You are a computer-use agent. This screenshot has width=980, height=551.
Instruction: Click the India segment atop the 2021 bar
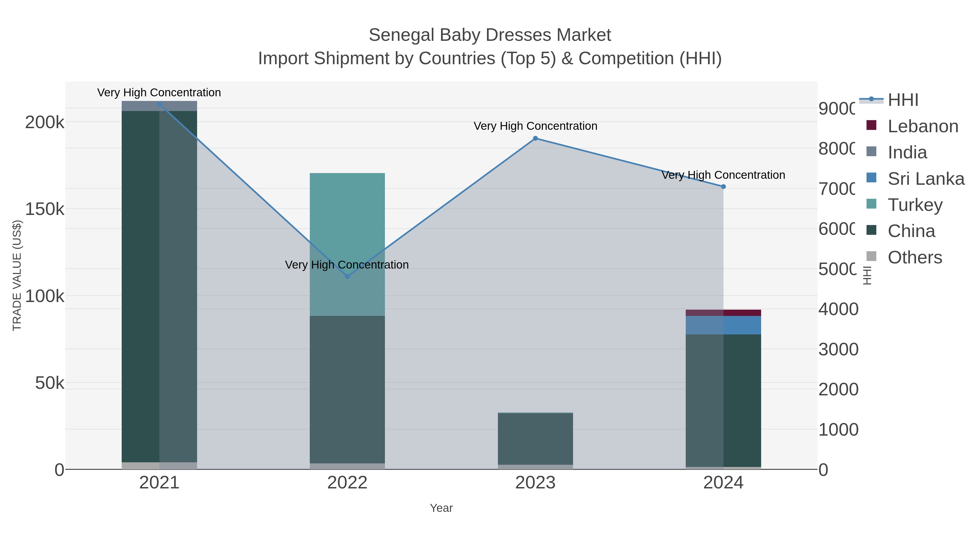point(160,106)
